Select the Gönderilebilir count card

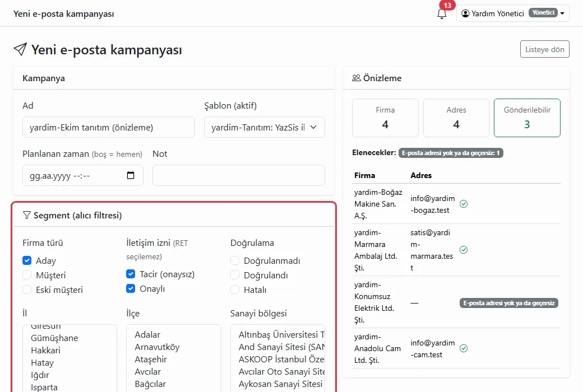pyautogui.click(x=527, y=118)
